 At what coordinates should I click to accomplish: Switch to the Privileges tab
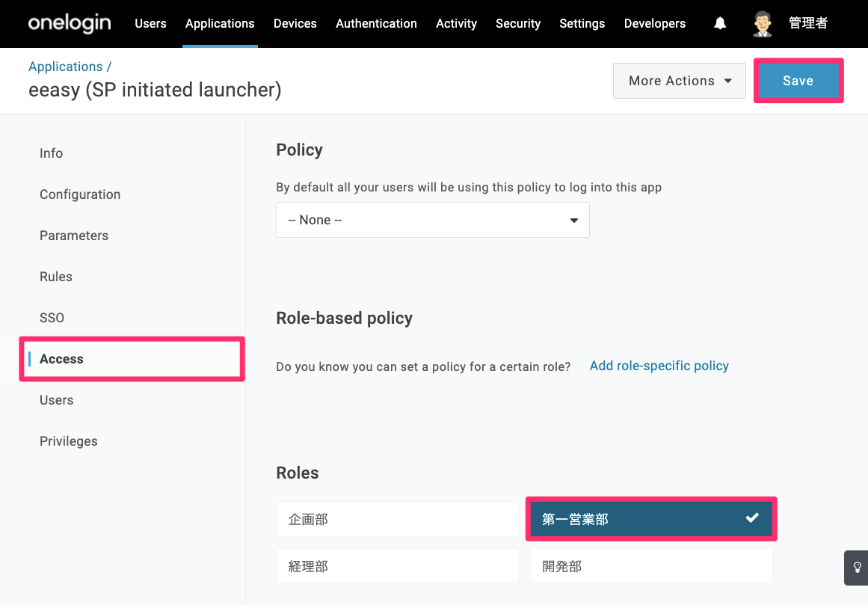point(69,442)
